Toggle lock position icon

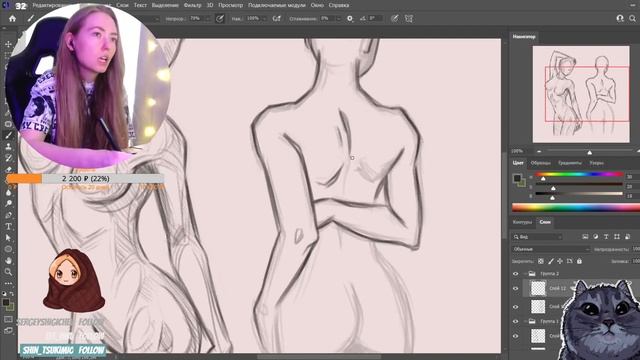click(560, 261)
